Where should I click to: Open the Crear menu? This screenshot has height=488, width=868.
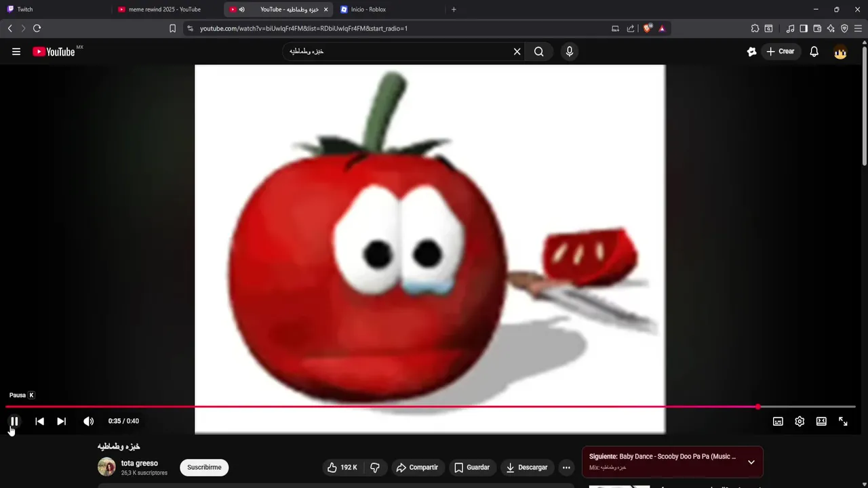[x=780, y=52]
